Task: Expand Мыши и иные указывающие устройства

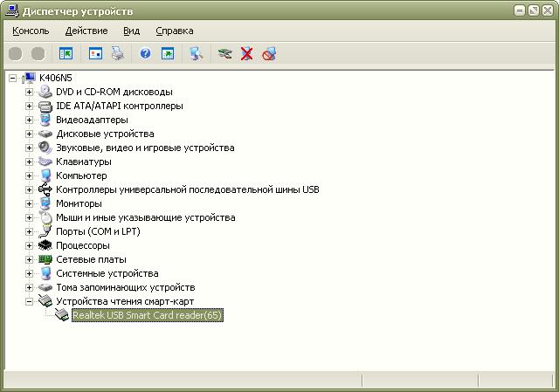Action: point(29,217)
